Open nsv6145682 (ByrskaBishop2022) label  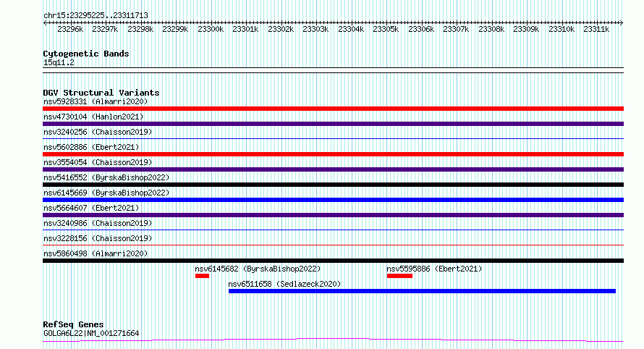pyautogui.click(x=258, y=269)
